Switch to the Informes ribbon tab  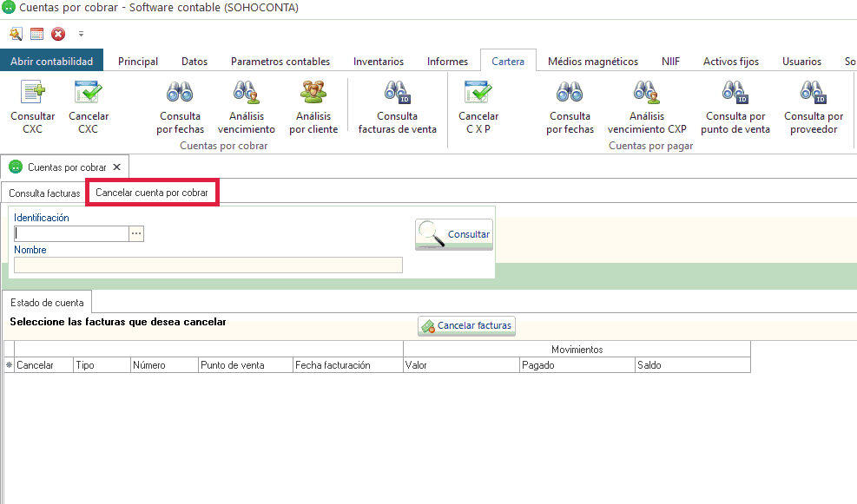coord(447,62)
